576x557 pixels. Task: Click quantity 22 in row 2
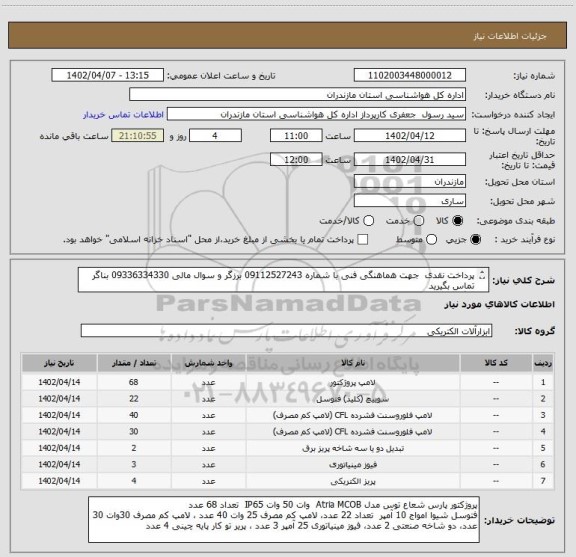(134, 399)
